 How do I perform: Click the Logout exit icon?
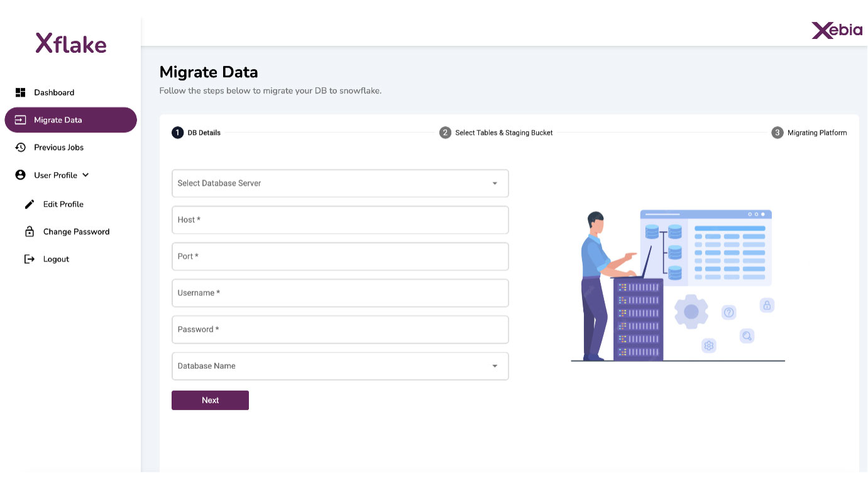pos(30,259)
